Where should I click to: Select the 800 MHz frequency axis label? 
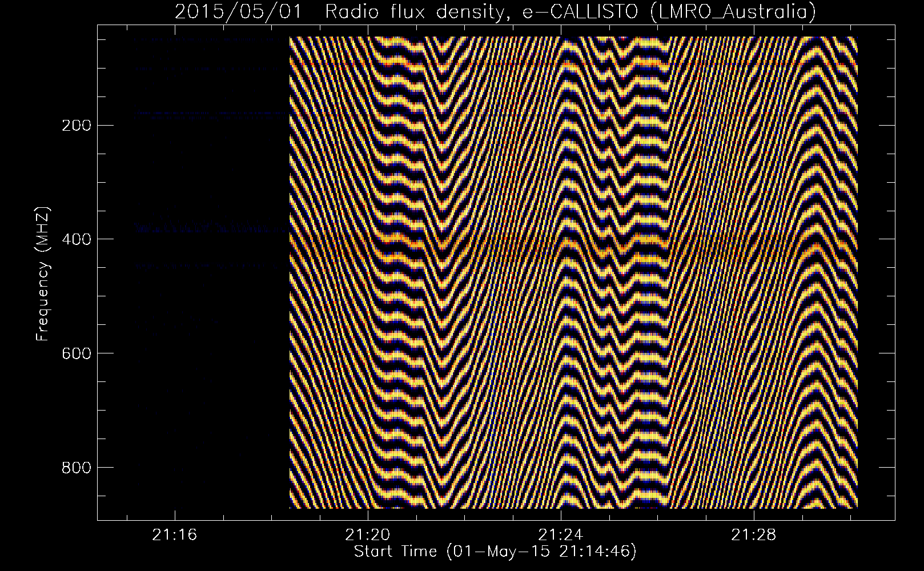[x=75, y=468]
